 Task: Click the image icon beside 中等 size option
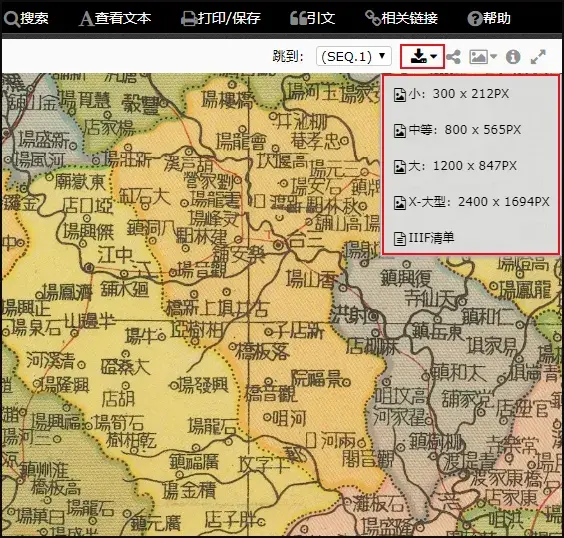[400, 131]
